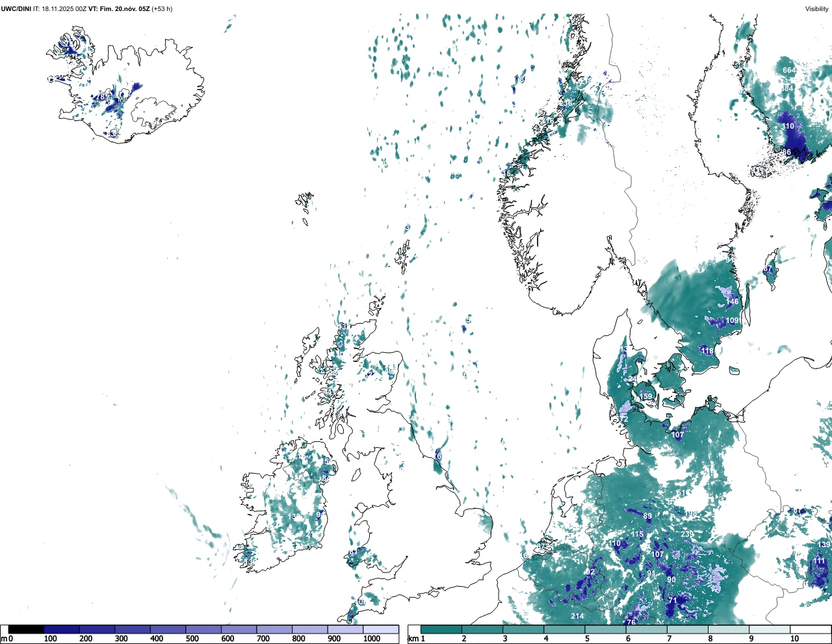Click the '1000' tick label on meters legend
The width and height of the screenshot is (832, 644).
tap(372, 639)
